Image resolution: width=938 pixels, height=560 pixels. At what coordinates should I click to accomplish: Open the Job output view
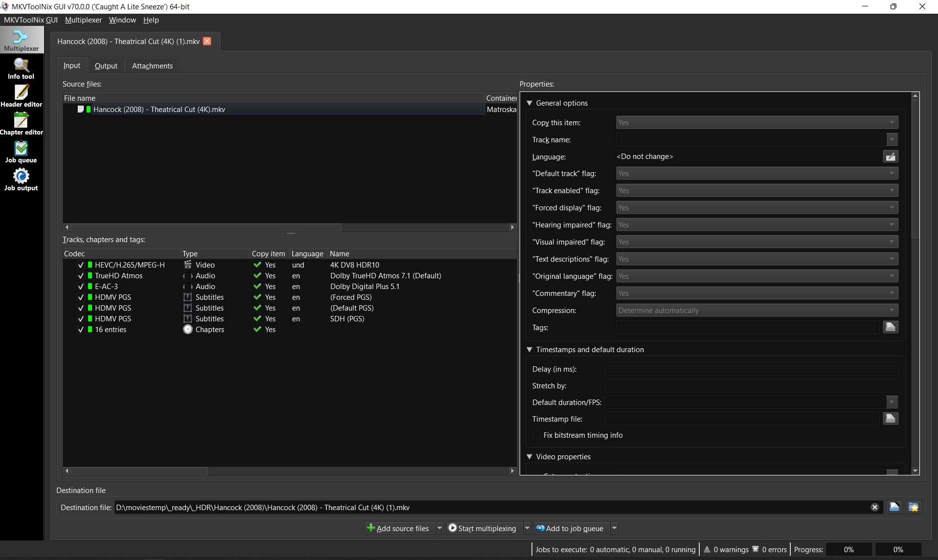(21, 180)
